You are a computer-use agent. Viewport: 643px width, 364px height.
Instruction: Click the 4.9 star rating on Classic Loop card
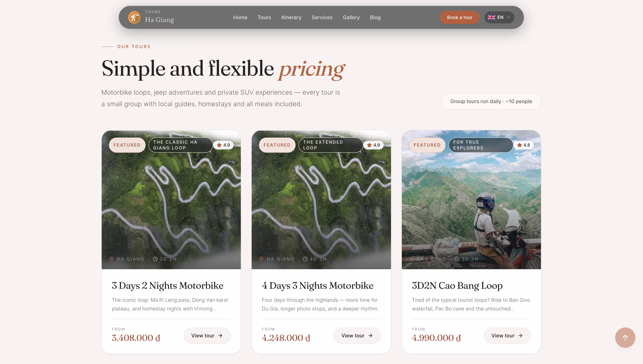[x=223, y=145]
